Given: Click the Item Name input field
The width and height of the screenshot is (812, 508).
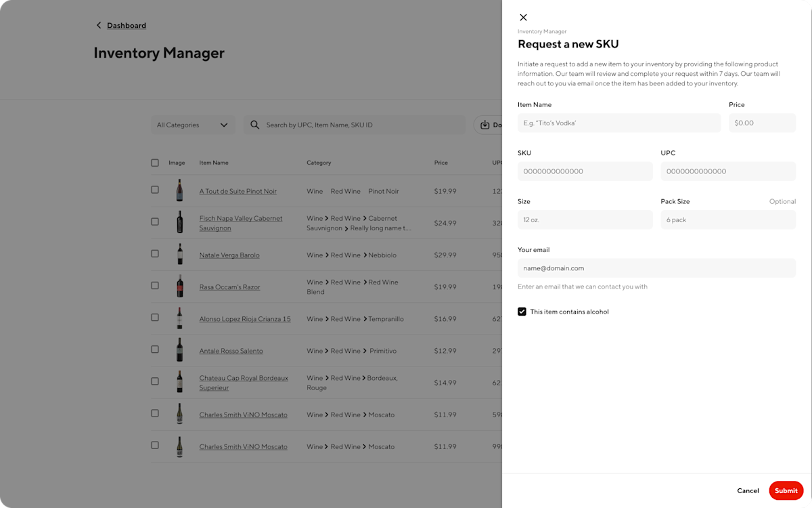Looking at the screenshot, I should (619, 123).
